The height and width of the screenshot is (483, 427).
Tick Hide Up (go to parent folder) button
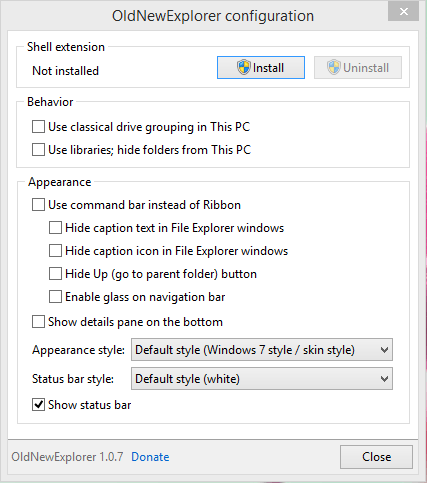coord(55,274)
